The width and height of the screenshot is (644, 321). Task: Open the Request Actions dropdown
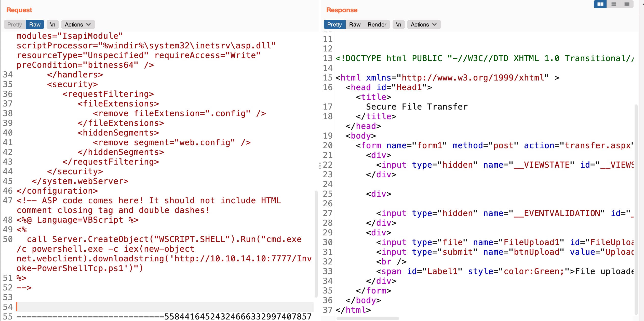tap(78, 24)
